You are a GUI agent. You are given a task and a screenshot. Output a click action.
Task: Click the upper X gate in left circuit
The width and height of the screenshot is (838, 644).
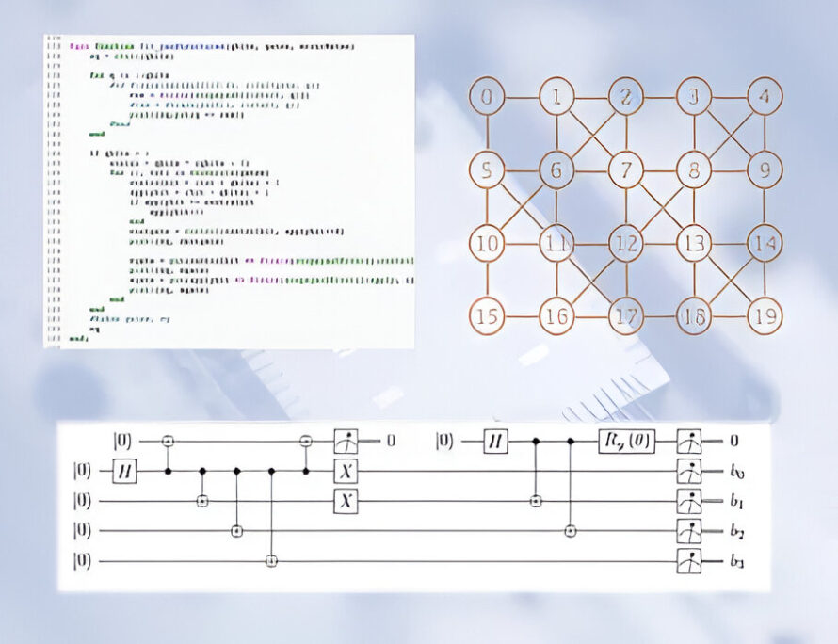point(347,470)
